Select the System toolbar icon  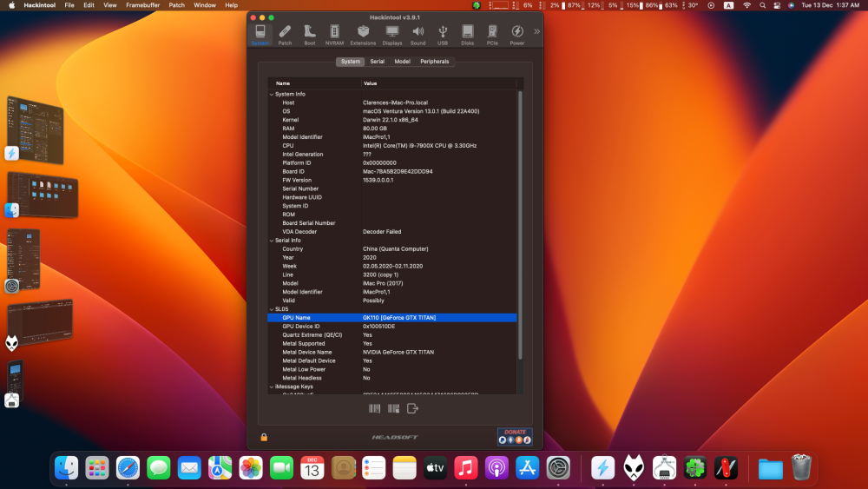tap(260, 35)
